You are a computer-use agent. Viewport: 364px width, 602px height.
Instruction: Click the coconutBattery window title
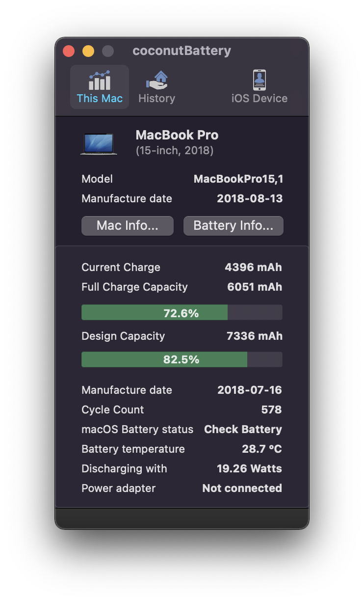coord(182,51)
